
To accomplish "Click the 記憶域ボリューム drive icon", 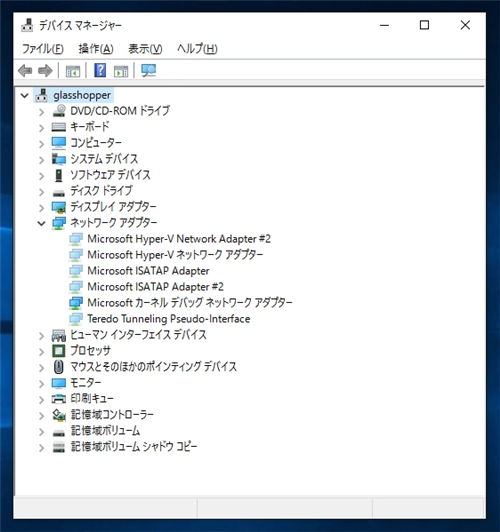I will click(59, 433).
